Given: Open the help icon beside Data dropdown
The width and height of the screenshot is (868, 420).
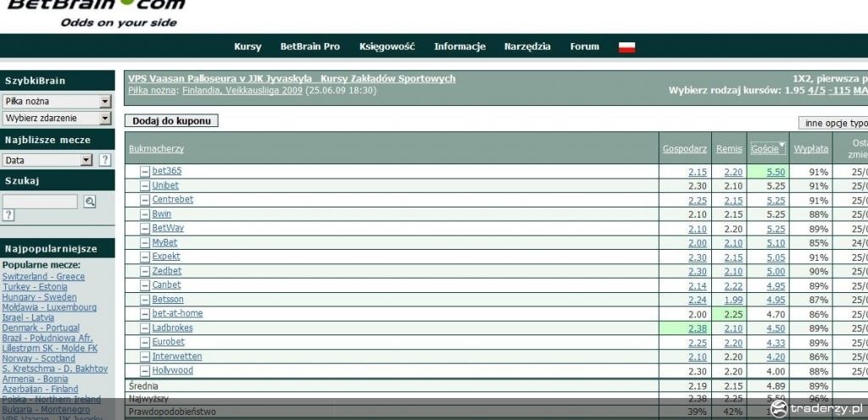Looking at the screenshot, I should tap(104, 160).
